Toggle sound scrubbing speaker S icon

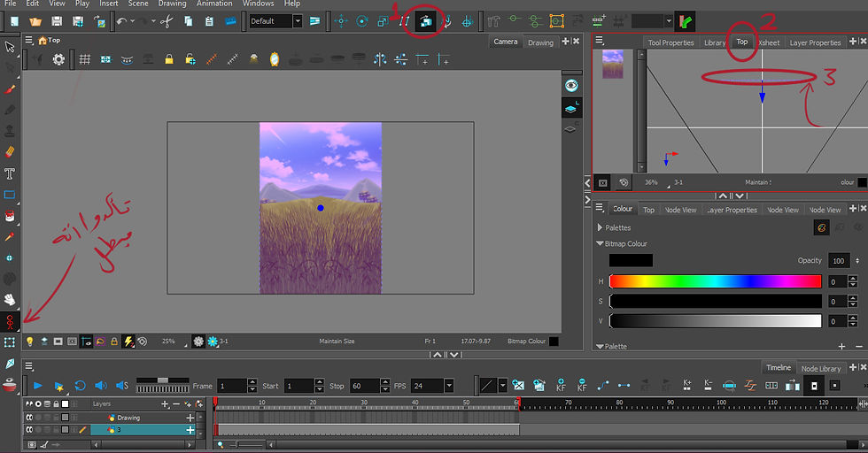tap(122, 386)
